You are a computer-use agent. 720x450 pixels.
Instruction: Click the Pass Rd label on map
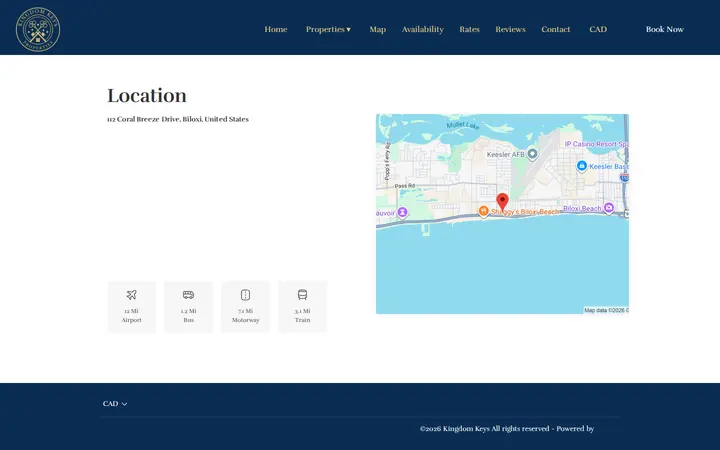405,186
